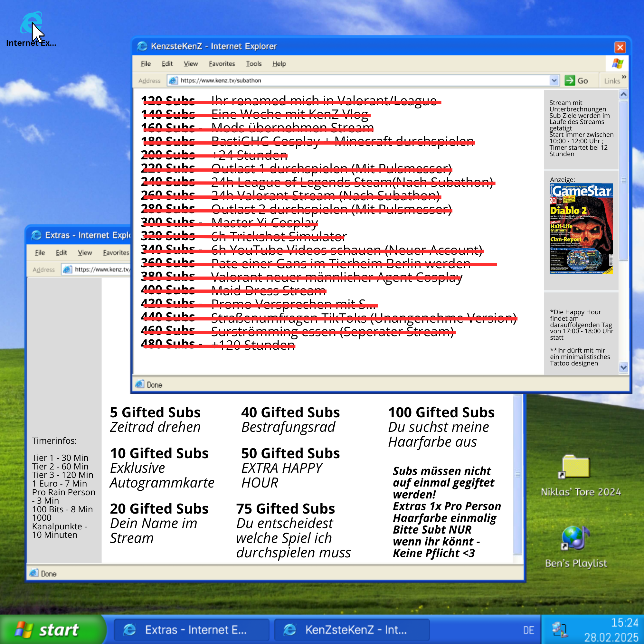This screenshot has width=644, height=644.
Task: Switch to Extras taskbar window button
Action: click(x=192, y=630)
